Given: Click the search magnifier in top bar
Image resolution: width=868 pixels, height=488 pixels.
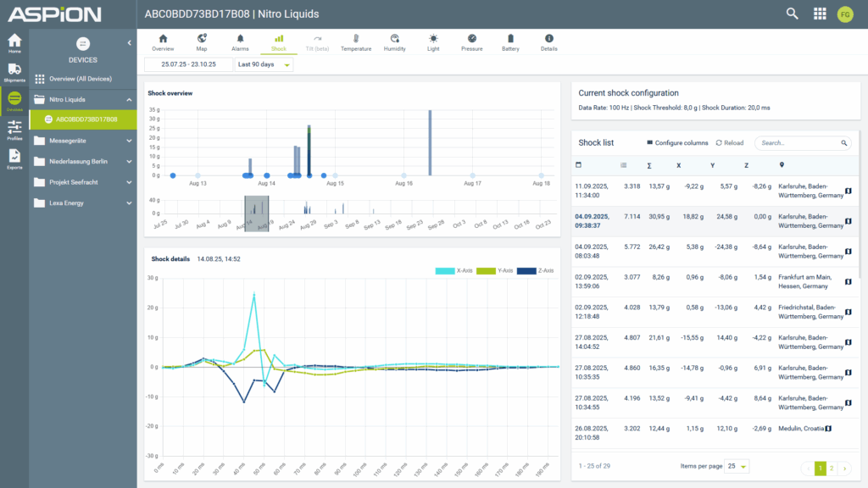Looking at the screenshot, I should (x=792, y=14).
